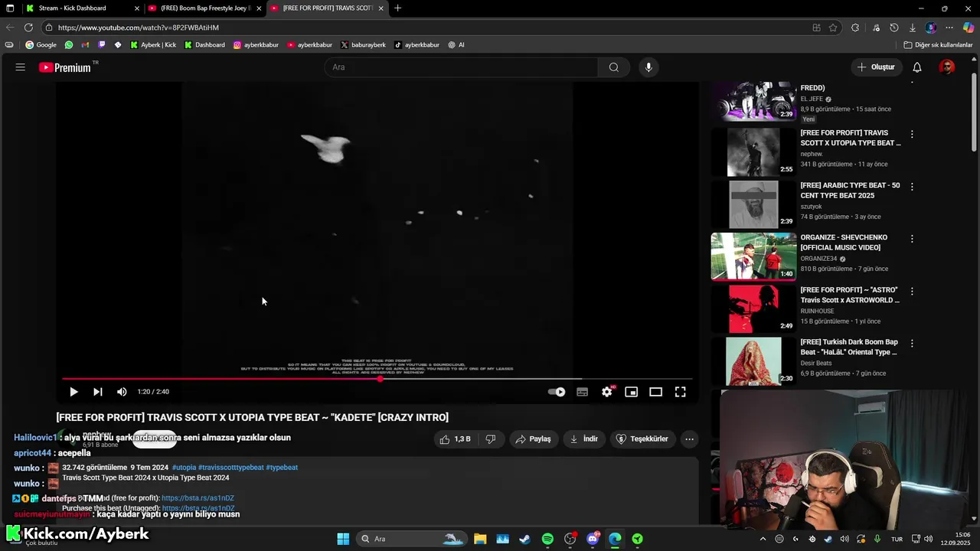Click the YouTube search field Ara
This screenshot has width=980, height=551.
pyautogui.click(x=462, y=67)
